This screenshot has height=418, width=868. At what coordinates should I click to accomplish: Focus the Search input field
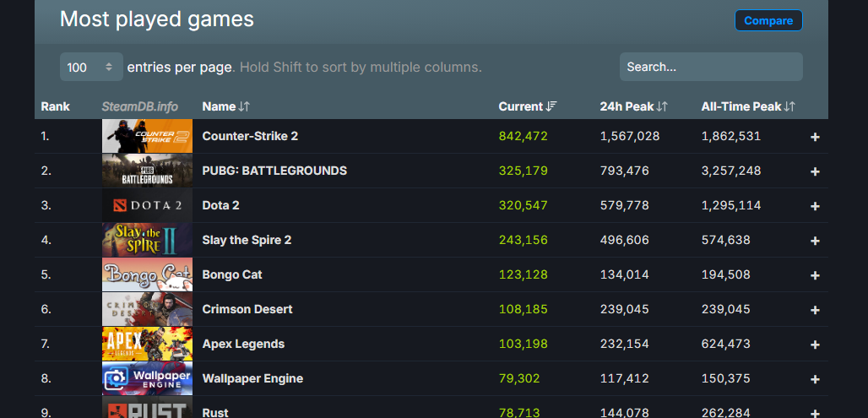pyautogui.click(x=711, y=67)
